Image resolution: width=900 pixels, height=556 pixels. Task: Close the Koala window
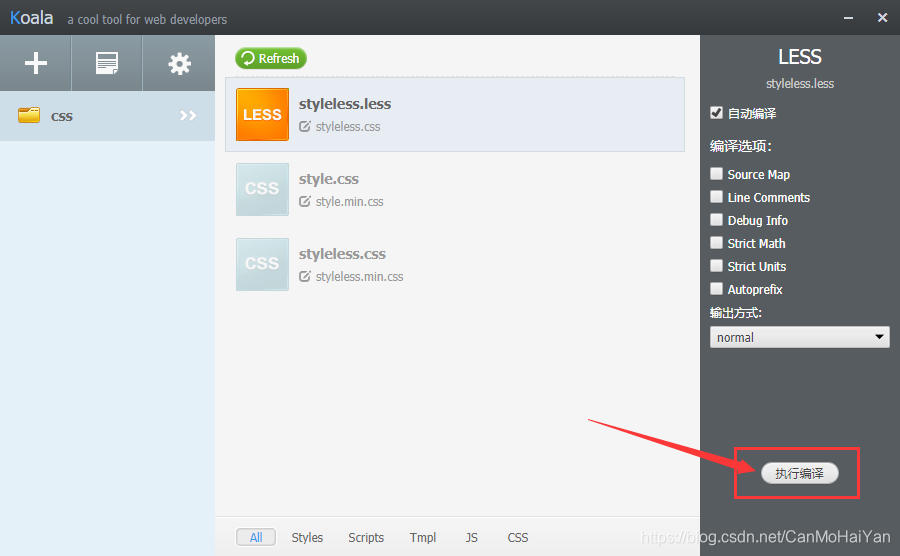point(883,18)
